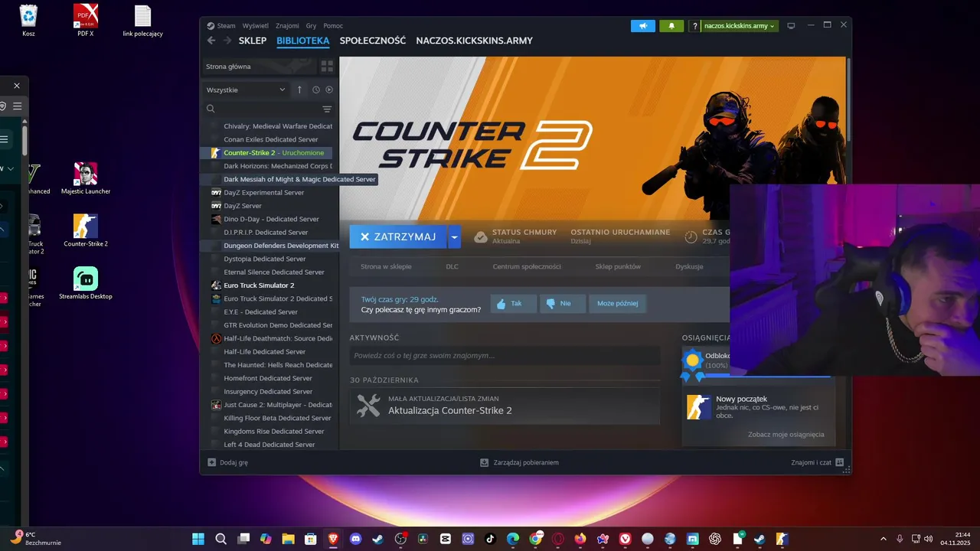
Task: Open the Sklep punktów link
Action: [x=618, y=266]
